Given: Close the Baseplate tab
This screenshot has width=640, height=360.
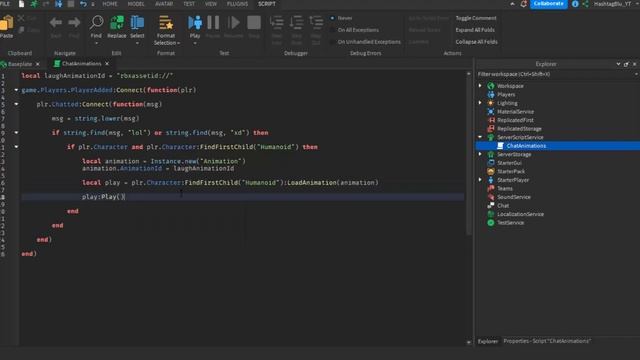Looking at the screenshot, I should tap(38, 64).
